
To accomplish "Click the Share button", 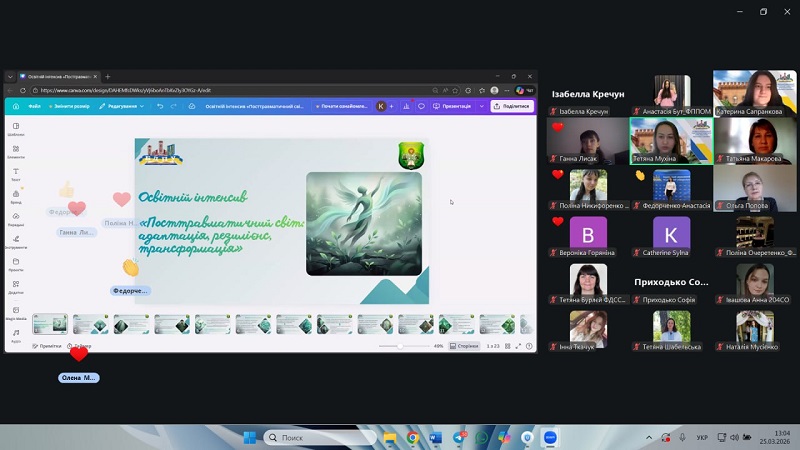I will click(x=512, y=106).
